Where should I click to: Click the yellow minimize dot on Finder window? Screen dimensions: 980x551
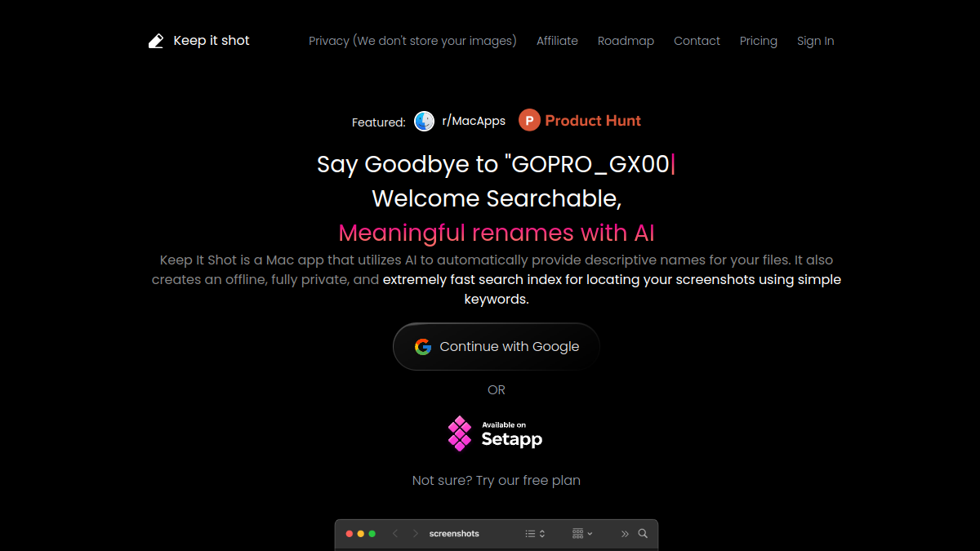coord(361,534)
